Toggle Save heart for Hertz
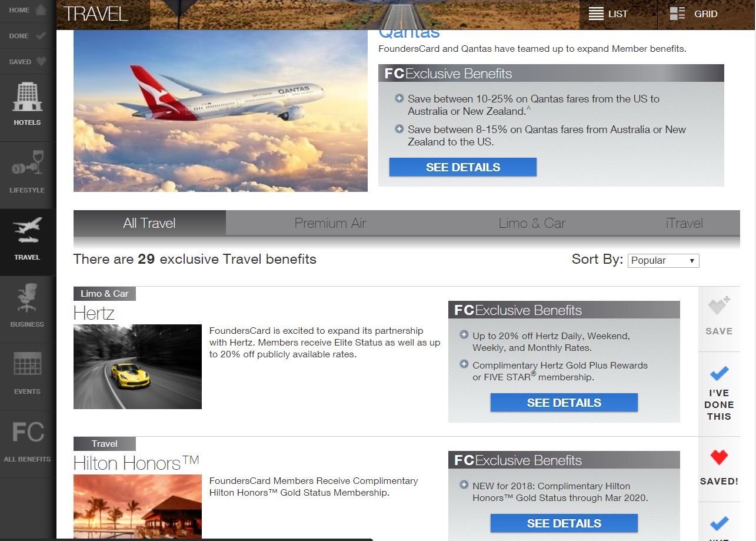 pos(719,318)
